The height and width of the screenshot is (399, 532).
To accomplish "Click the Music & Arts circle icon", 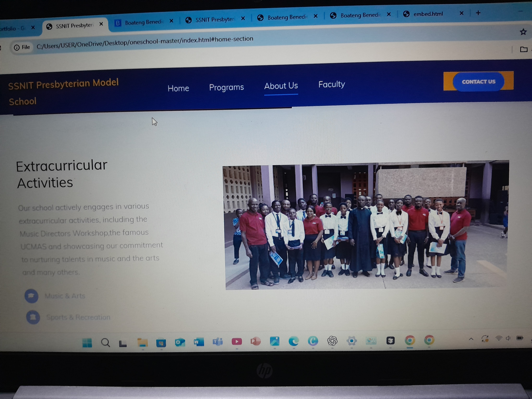I will (x=32, y=296).
